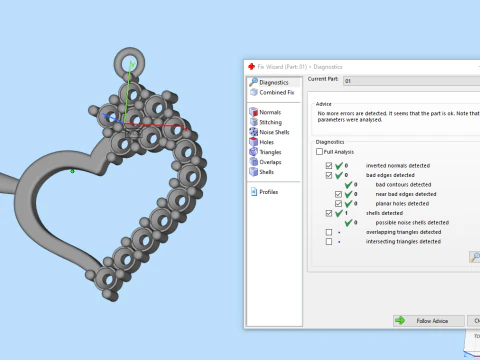Screen dimensions: 480x360
Task: Open the Stitching page label
Action: click(271, 122)
